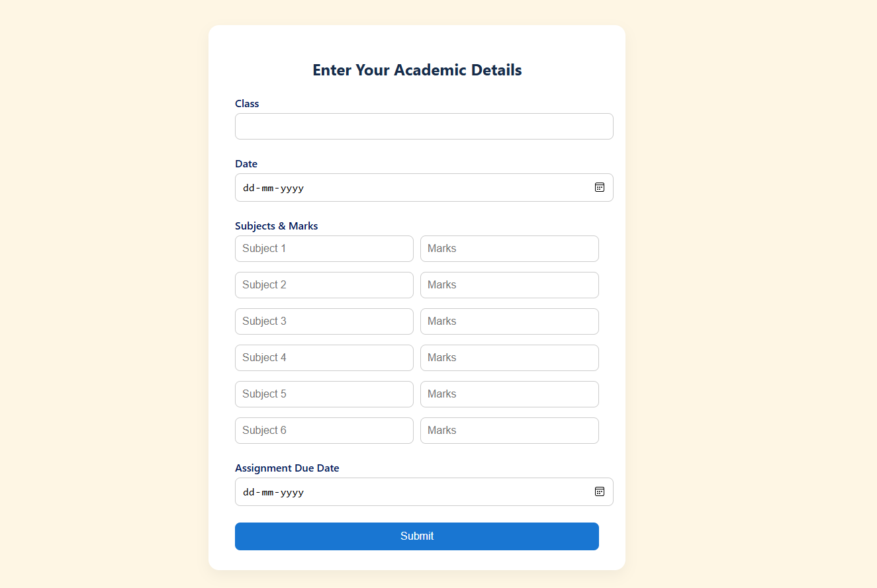This screenshot has width=877, height=588.
Task: Click the Marks input beside Subject 4
Action: 509,357
